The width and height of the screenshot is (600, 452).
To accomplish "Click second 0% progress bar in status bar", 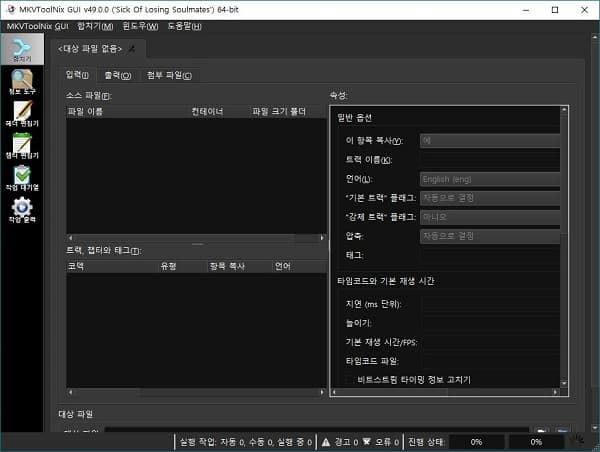I will tap(536, 442).
